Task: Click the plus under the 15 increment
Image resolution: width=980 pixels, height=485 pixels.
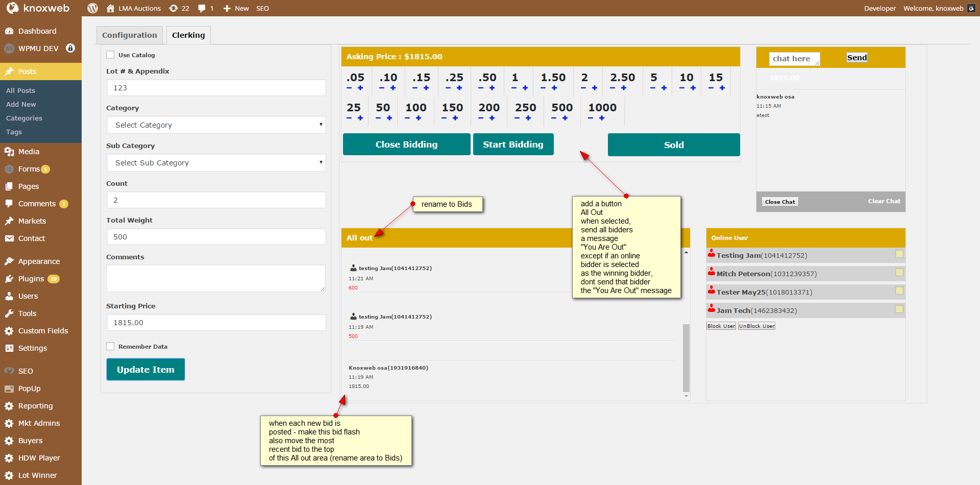Action: tap(722, 88)
